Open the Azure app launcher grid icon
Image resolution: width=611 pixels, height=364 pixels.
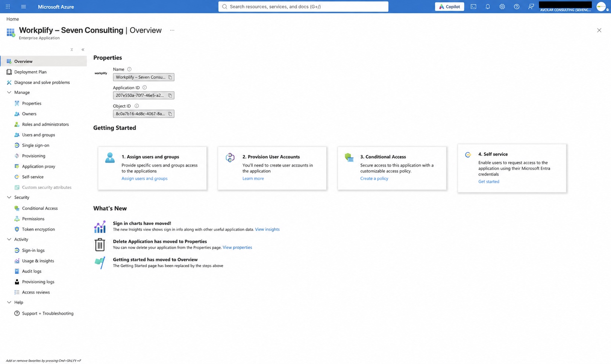[8, 7]
